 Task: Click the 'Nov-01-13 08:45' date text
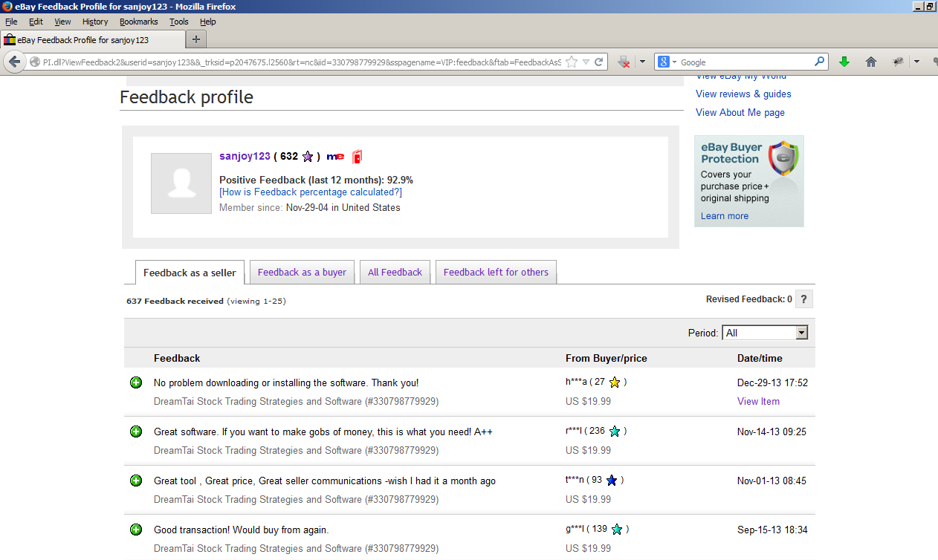772,481
